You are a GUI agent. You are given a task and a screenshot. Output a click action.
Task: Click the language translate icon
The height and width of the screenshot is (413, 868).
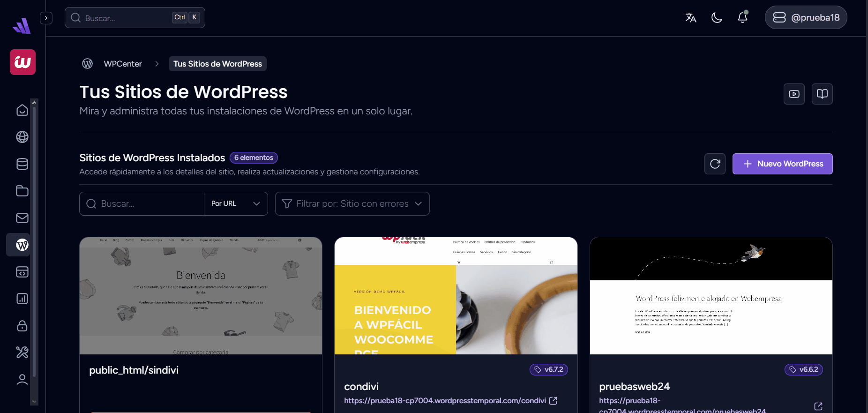click(x=690, y=18)
